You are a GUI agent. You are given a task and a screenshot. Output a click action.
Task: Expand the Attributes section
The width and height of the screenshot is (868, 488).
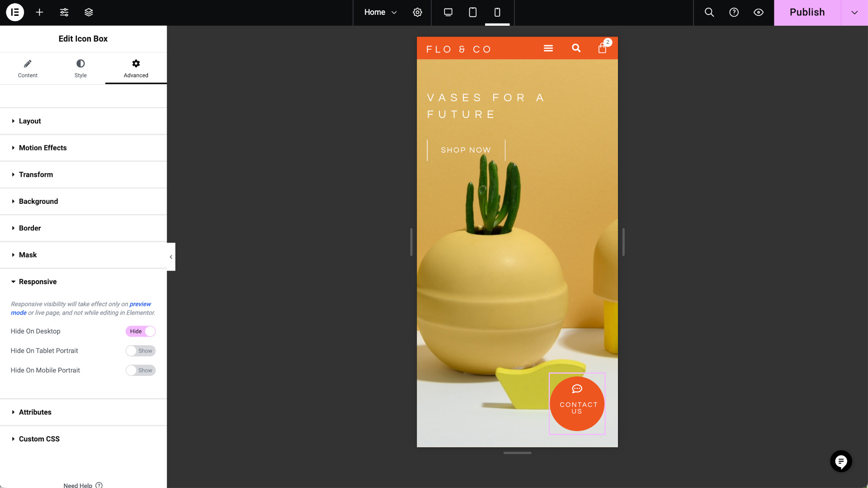point(83,412)
